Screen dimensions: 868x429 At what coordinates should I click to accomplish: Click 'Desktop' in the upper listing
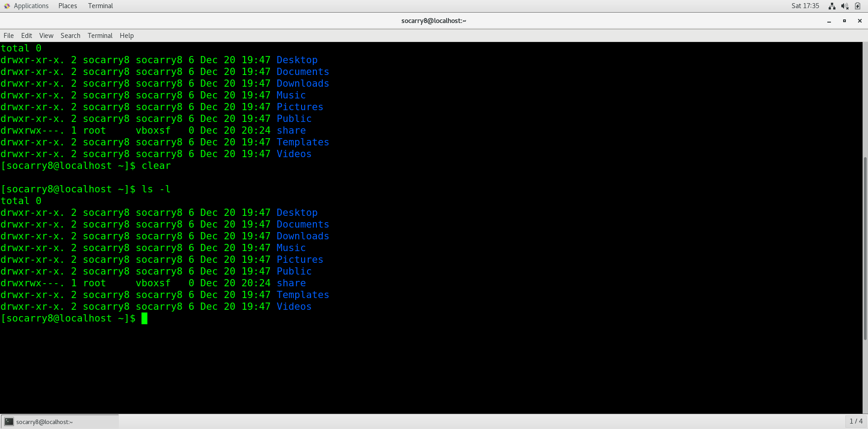pyautogui.click(x=297, y=60)
